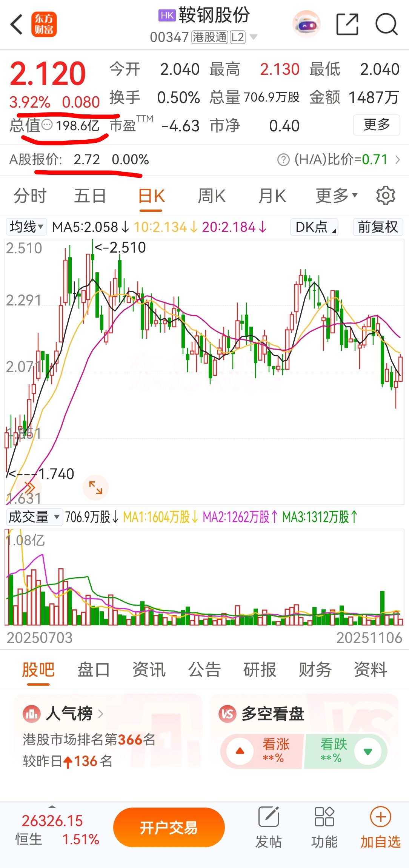Tap the 港股通 tag

(x=210, y=37)
